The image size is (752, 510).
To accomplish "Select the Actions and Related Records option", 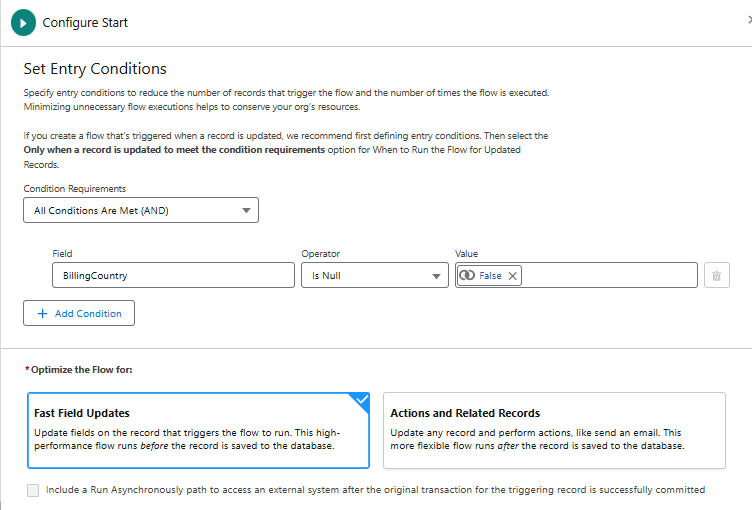I will coord(554,430).
